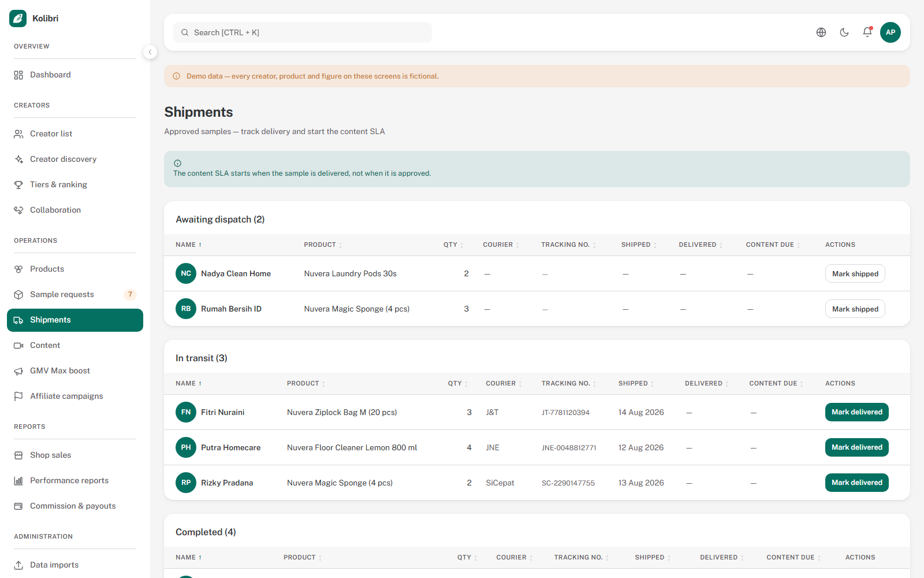Mark Fitri Nuraini shipment delivered
The image size is (924, 578).
[857, 412]
